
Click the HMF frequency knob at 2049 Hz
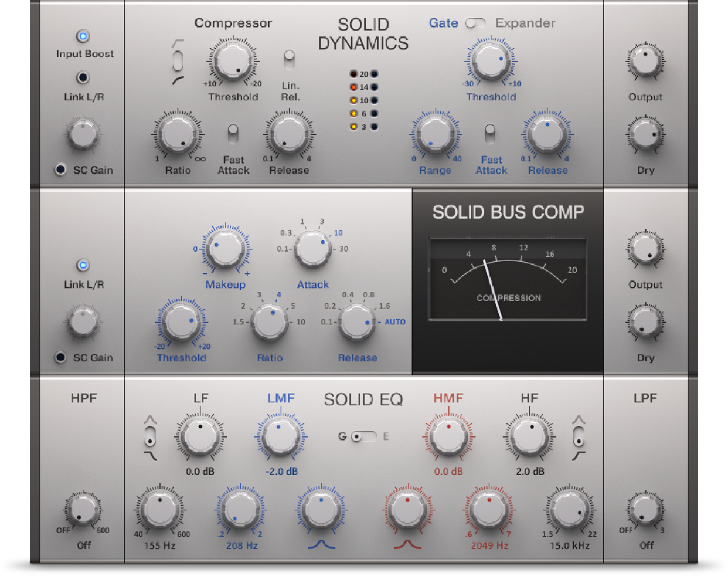point(489,510)
